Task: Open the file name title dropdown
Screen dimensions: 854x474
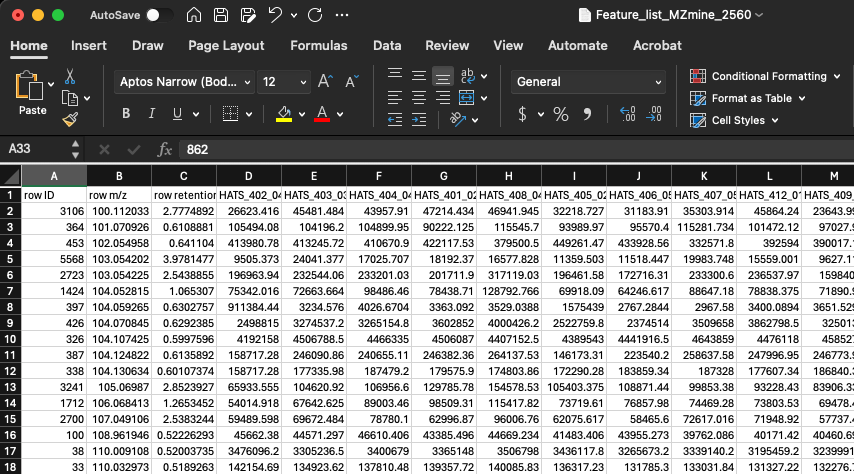Action: click(759, 15)
